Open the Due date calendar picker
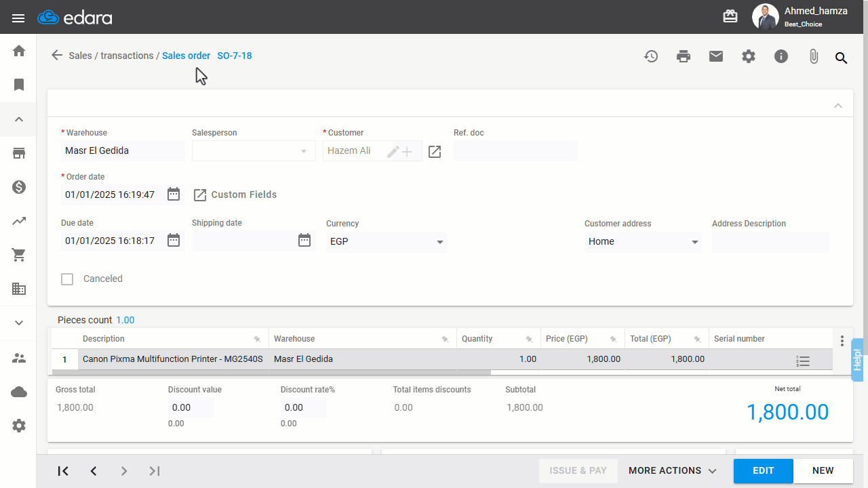 (174, 241)
